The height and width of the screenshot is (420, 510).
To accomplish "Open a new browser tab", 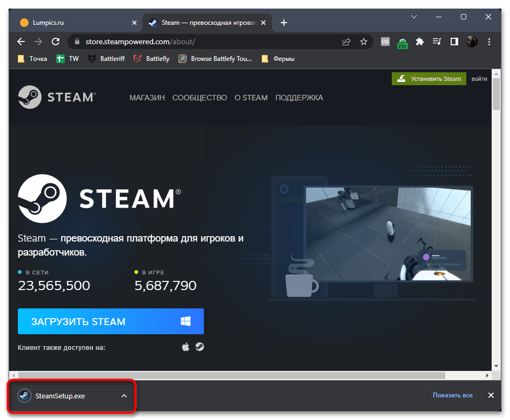I will 284,23.
